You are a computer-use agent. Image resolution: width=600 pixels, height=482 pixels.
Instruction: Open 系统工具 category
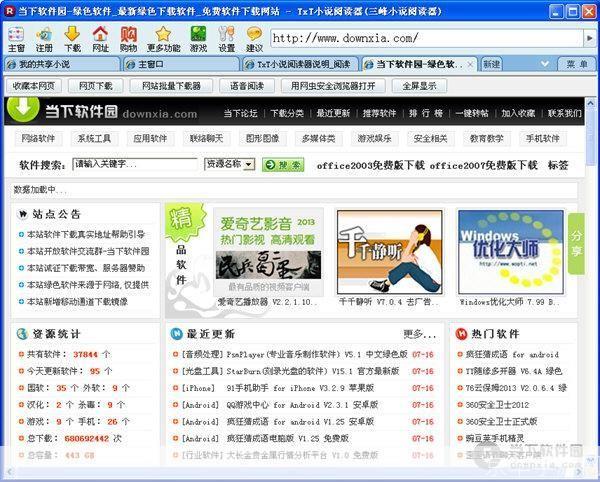(x=94, y=138)
